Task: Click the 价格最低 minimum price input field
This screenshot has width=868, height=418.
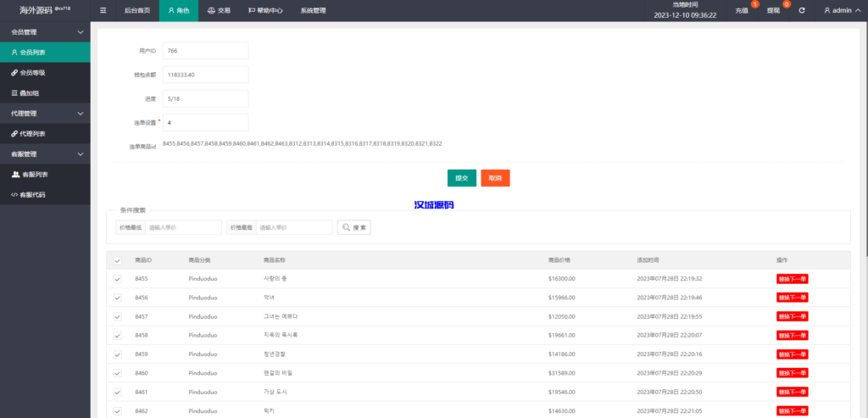Action: 184,227
